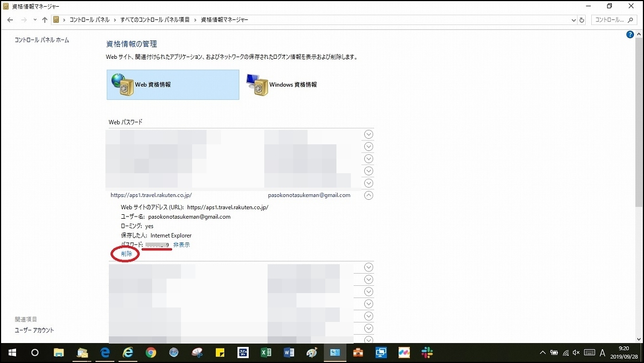
Task: Open the clock showing 9:20 2019/09/28
Action: point(624,353)
